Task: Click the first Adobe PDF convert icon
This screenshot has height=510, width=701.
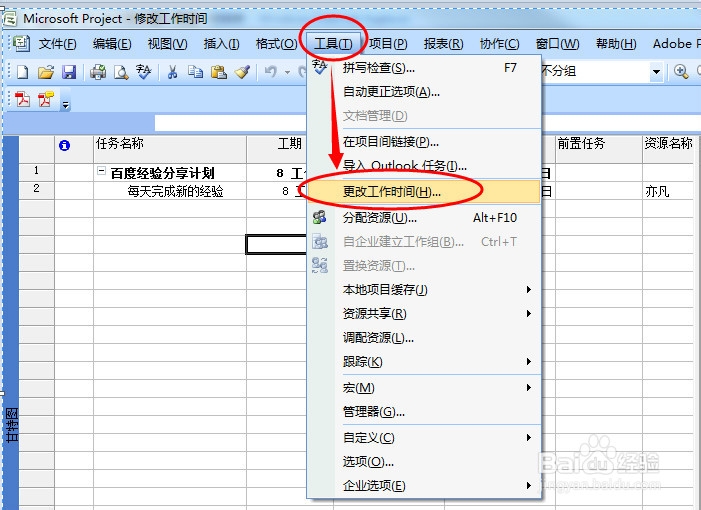Action: point(22,99)
